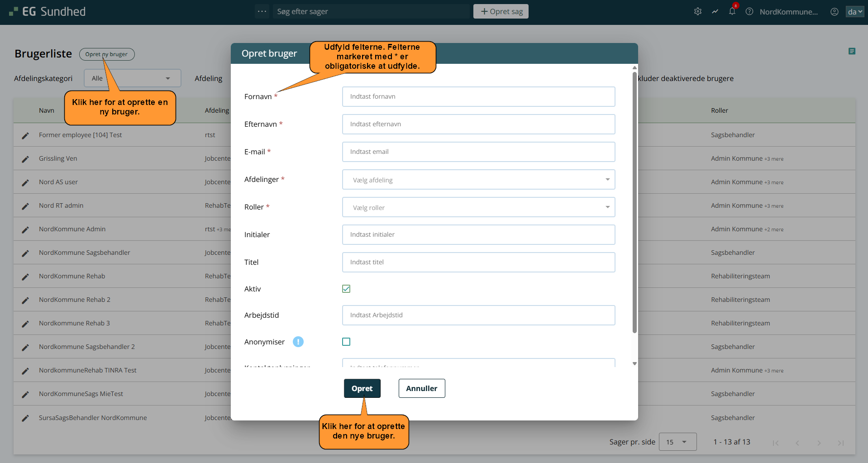The image size is (868, 463).
Task: Click the Opret button
Action: (362, 388)
